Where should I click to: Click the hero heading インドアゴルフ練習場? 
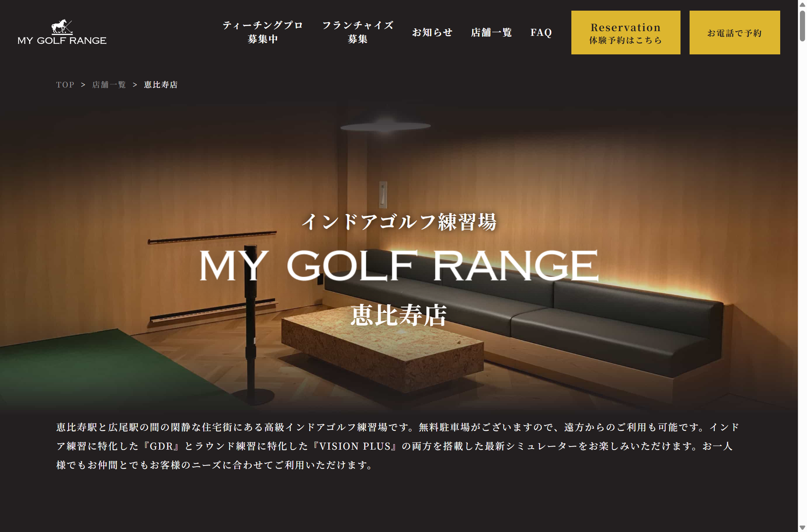pyautogui.click(x=399, y=222)
